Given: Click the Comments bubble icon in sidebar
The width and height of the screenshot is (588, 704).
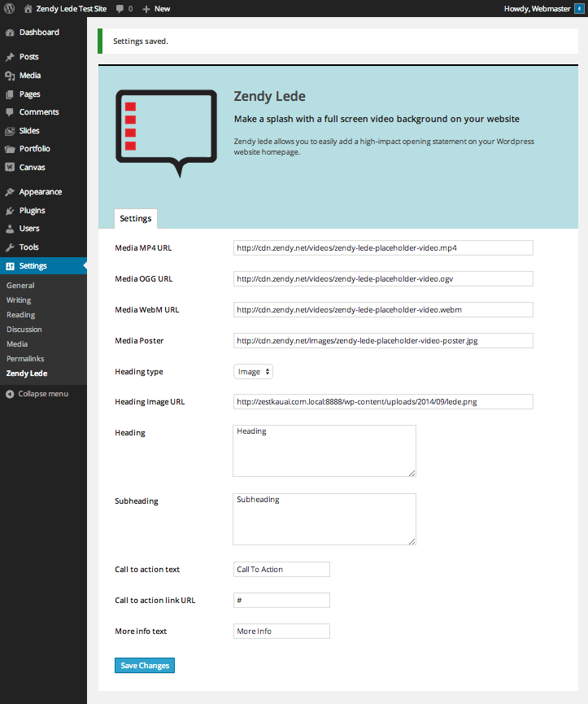Looking at the screenshot, I should click(x=10, y=112).
